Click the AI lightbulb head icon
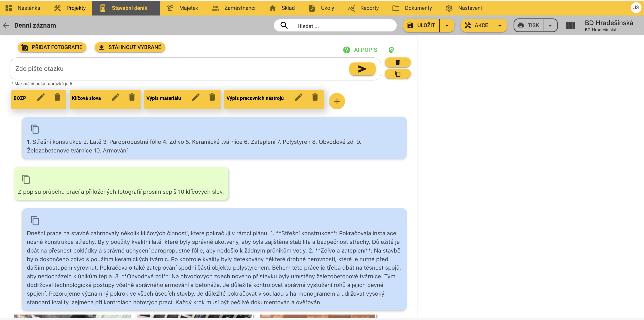Screen dimensions: 644x320 coord(391,50)
